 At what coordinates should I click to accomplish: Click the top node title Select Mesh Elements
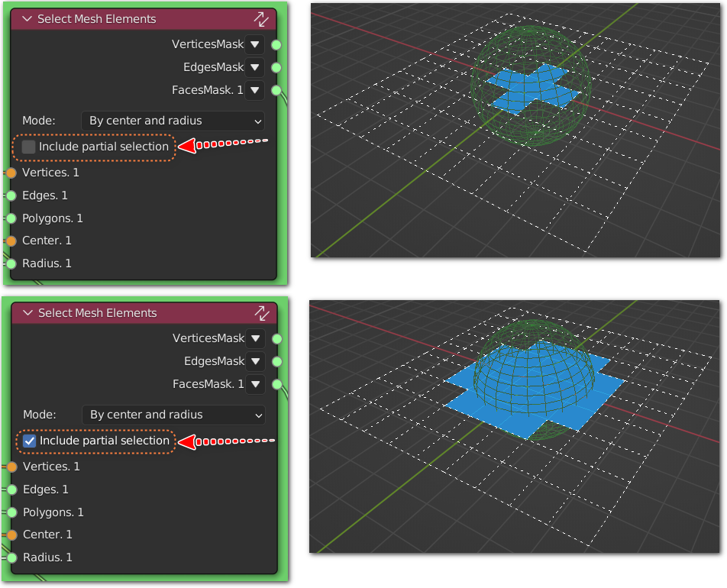click(96, 19)
